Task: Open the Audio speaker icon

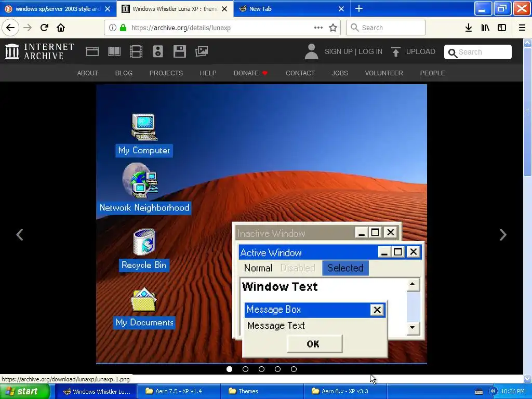Action: tap(158, 51)
